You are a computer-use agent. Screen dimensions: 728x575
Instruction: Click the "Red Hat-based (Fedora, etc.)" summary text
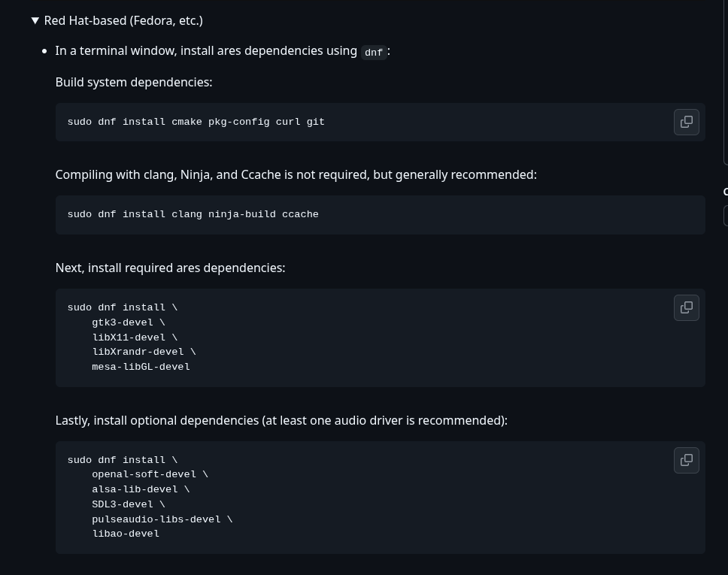coord(123,20)
